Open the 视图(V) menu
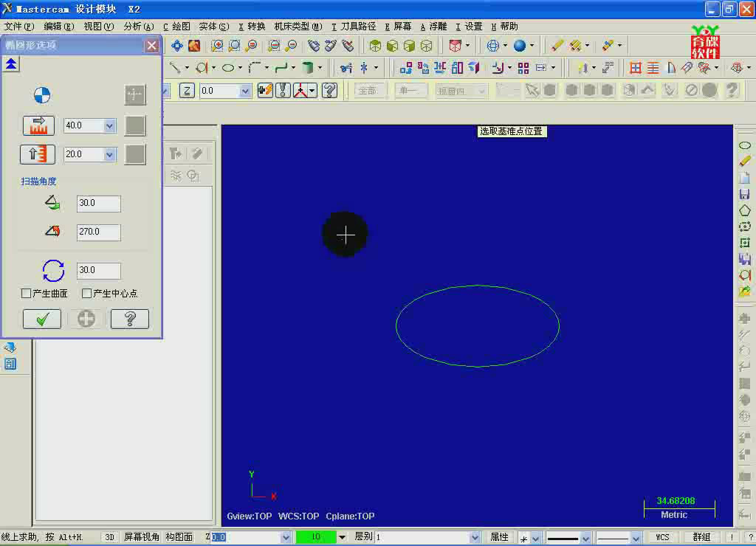The width and height of the screenshot is (756, 546). 99,27
